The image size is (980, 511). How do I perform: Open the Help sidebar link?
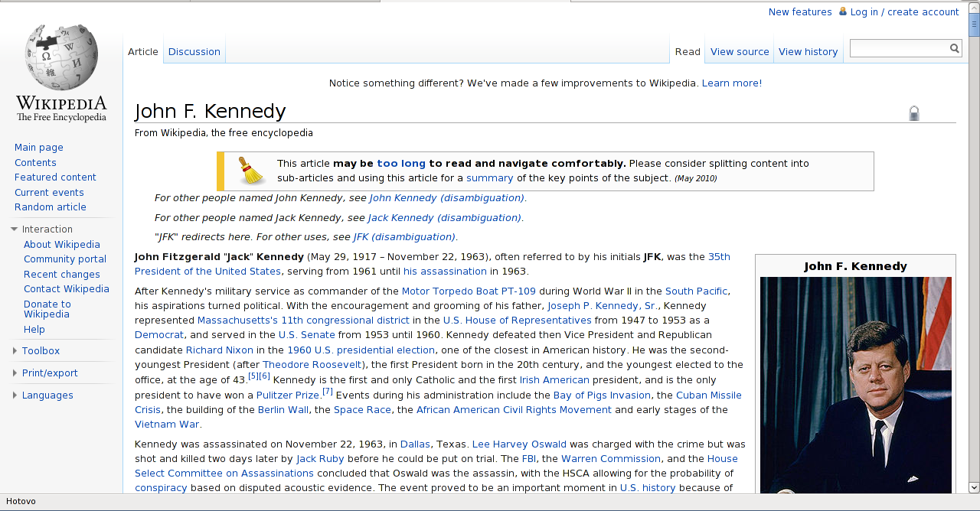(34, 330)
